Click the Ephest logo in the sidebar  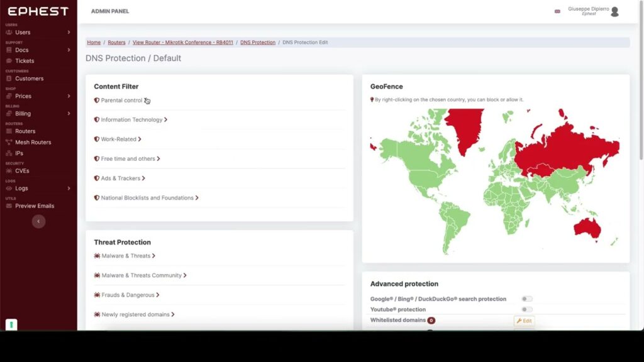pyautogui.click(x=38, y=11)
